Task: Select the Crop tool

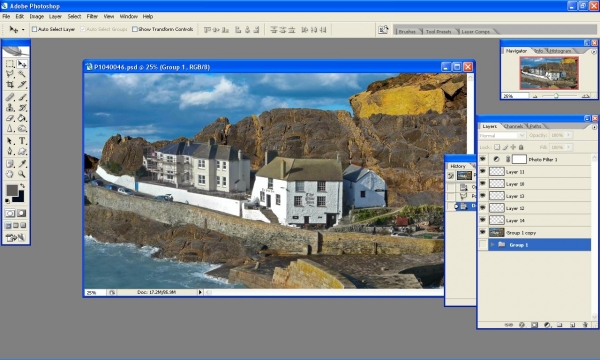Action: click(10, 84)
